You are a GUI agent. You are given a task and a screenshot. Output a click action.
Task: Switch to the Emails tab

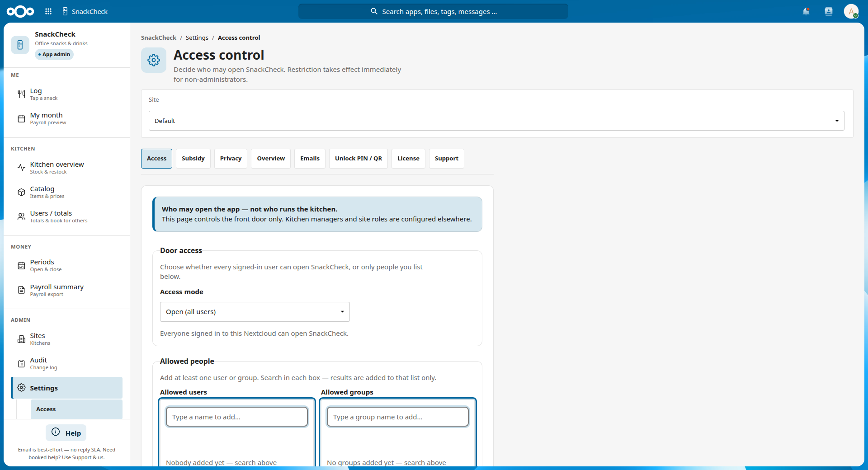(310, 159)
